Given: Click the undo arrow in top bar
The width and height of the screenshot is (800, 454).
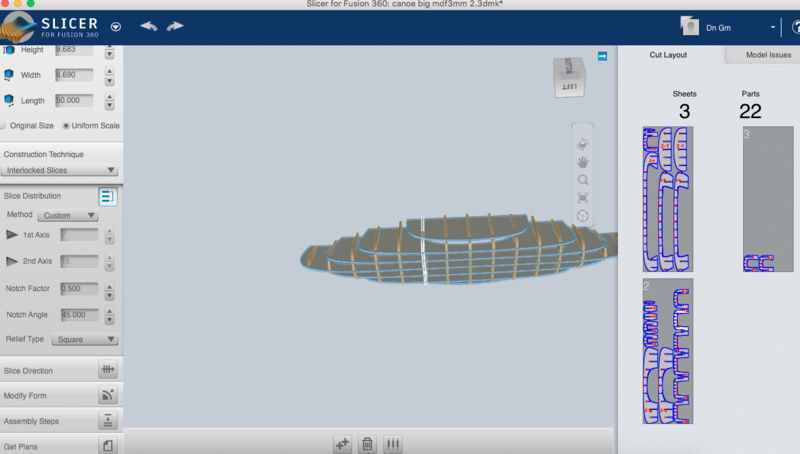Looking at the screenshot, I should [149, 26].
